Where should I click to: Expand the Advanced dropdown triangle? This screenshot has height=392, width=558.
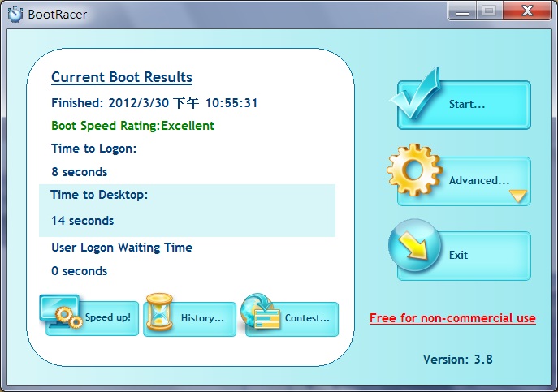(517, 196)
